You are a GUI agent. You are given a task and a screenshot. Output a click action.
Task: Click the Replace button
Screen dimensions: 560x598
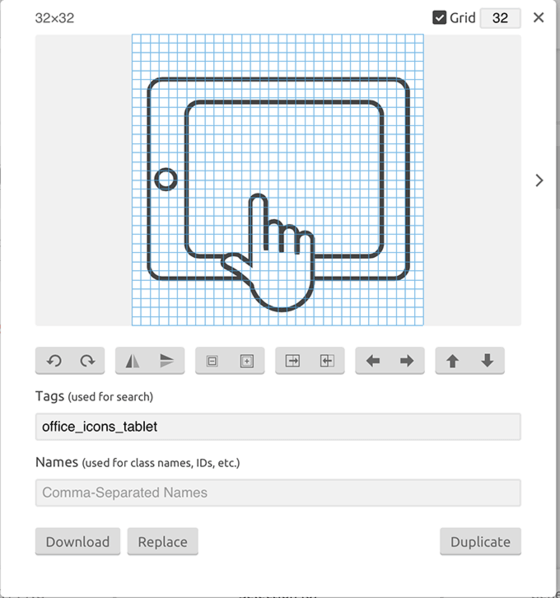[x=163, y=542]
